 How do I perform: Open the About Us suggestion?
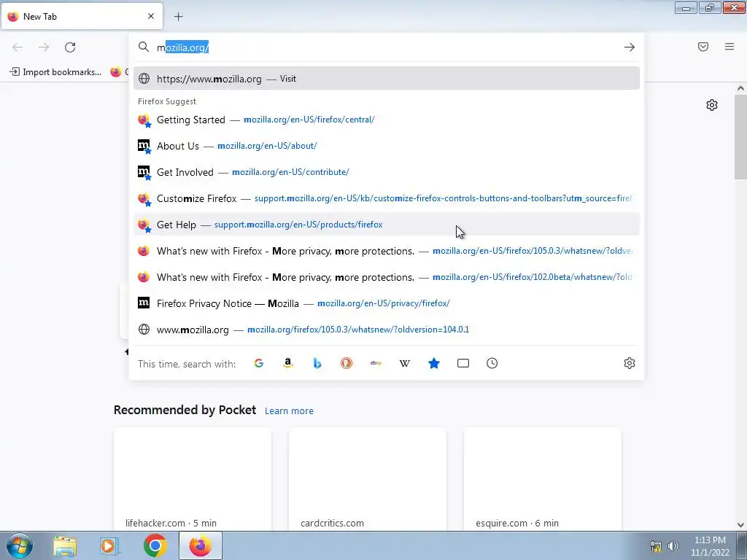[x=387, y=146]
